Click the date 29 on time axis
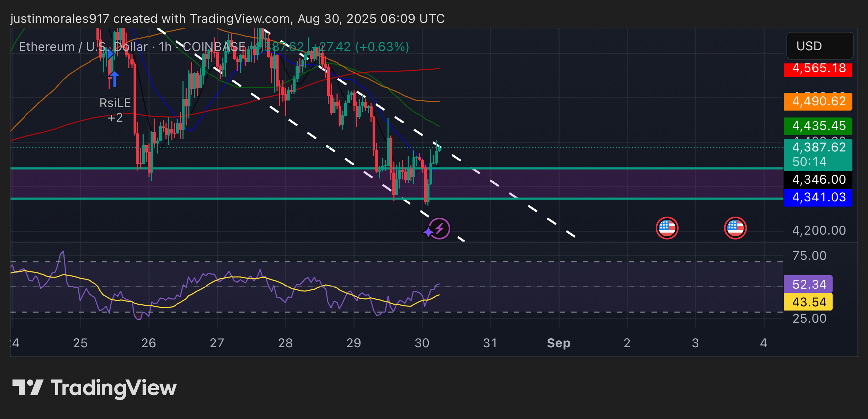The height and width of the screenshot is (419, 868). point(354,343)
